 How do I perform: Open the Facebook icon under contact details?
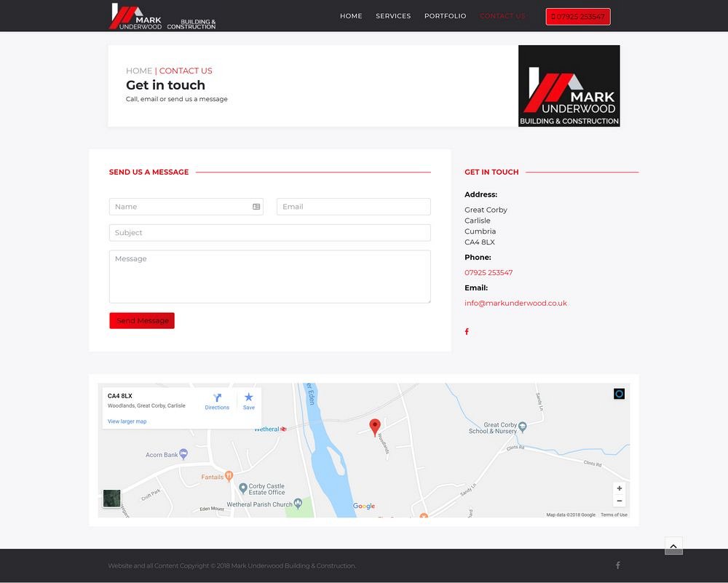[467, 332]
